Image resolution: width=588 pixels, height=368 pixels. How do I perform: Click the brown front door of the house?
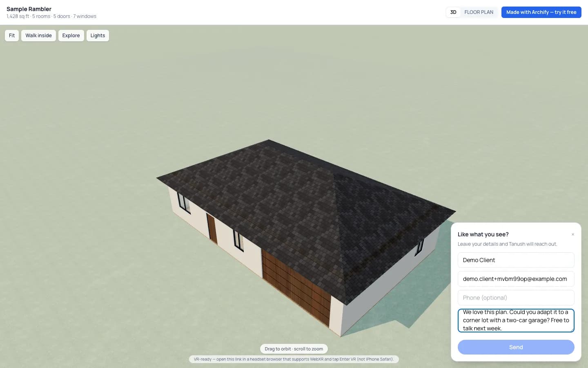pos(212,228)
